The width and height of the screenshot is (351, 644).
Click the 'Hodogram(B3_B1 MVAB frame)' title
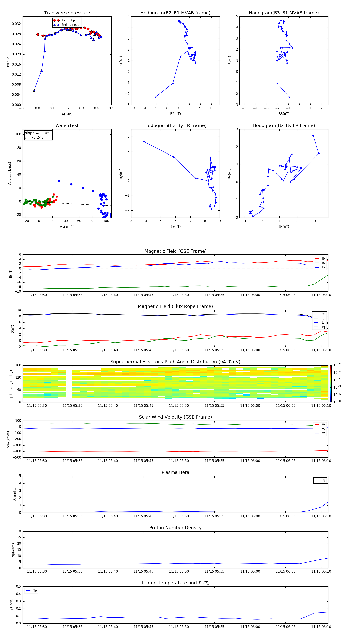pyautogui.click(x=284, y=13)
